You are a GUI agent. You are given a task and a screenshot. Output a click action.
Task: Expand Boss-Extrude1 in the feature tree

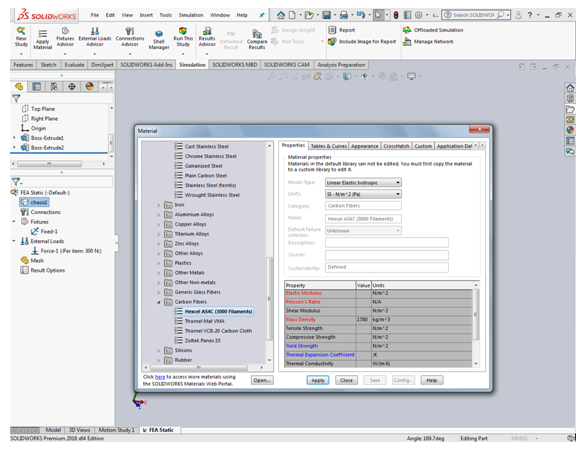[x=14, y=138]
